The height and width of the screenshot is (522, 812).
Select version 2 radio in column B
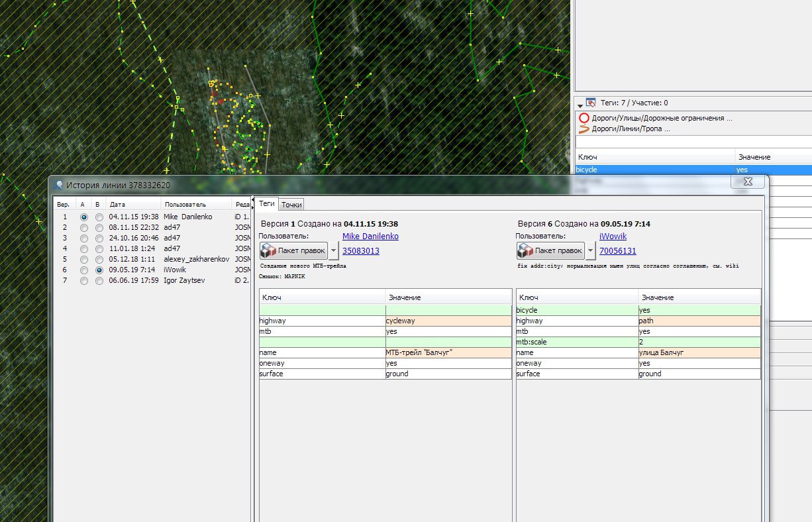coord(99,227)
